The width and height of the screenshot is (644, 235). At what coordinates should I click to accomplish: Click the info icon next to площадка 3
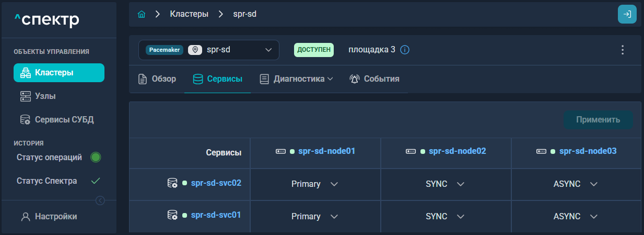tap(404, 50)
